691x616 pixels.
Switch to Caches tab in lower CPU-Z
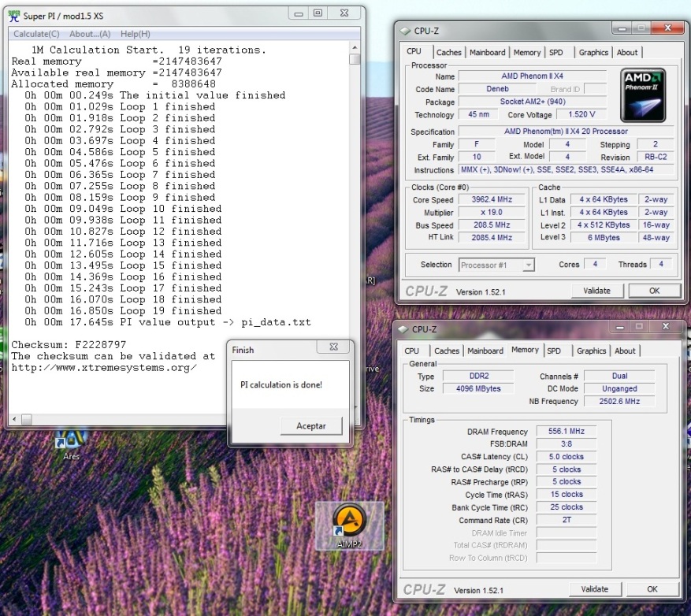pyautogui.click(x=447, y=351)
